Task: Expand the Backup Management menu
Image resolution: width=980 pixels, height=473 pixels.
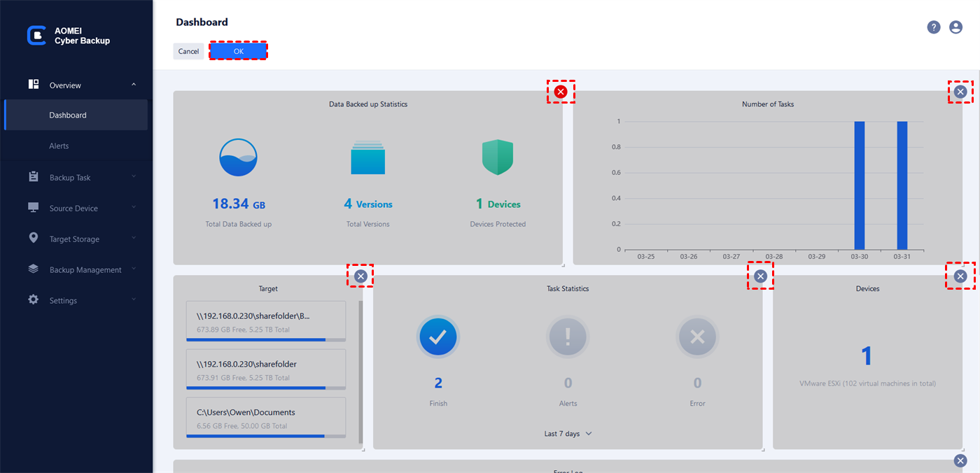Action: (134, 269)
